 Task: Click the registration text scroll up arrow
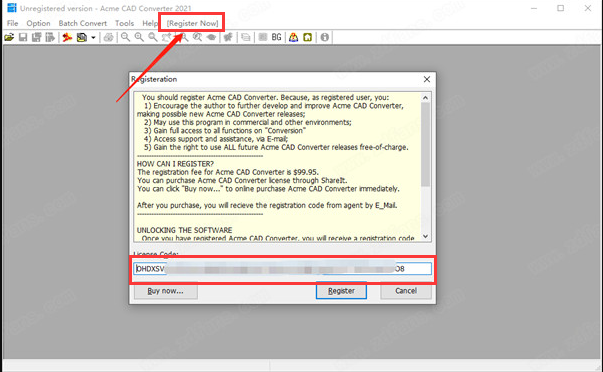[425, 98]
